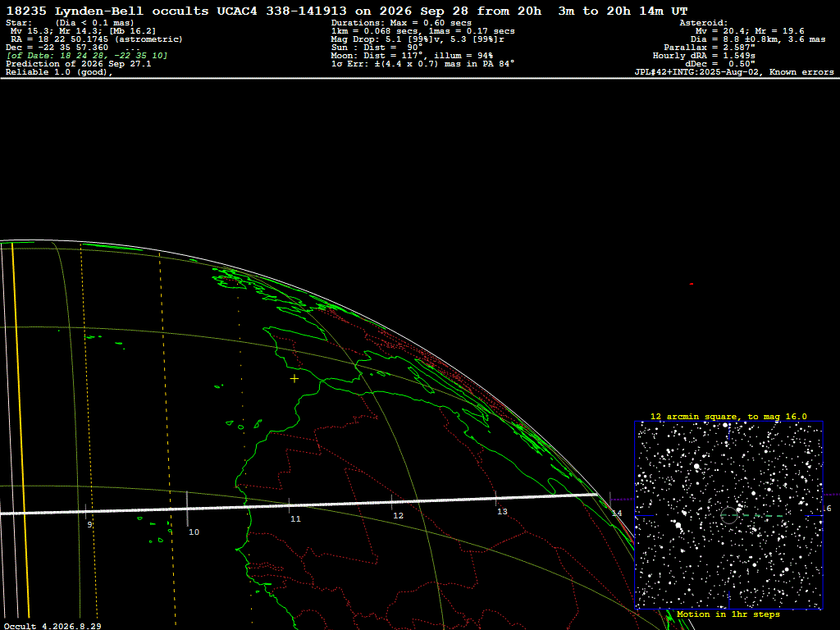The width and height of the screenshot is (840, 630).
Task: Click the Reliable 1.0 (good) text
Action: point(59,72)
